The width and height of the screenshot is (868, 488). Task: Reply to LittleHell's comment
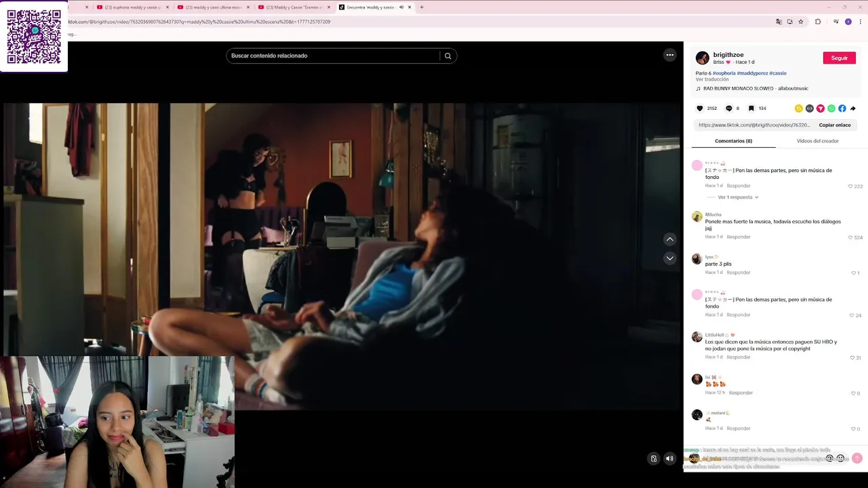pyautogui.click(x=738, y=357)
